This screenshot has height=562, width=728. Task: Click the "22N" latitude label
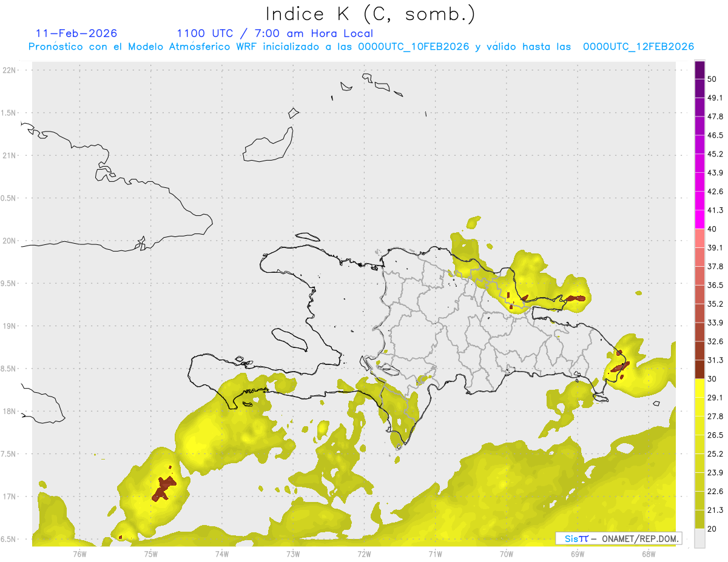10,70
